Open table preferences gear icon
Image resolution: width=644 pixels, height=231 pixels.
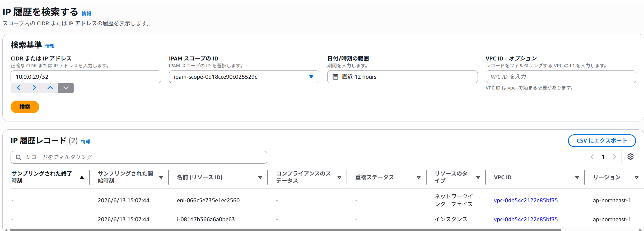(631, 157)
